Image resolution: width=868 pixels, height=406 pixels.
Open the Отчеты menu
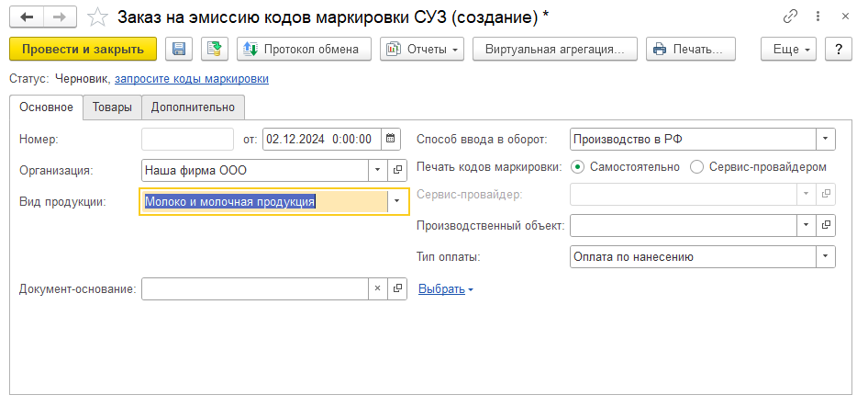tap(422, 50)
